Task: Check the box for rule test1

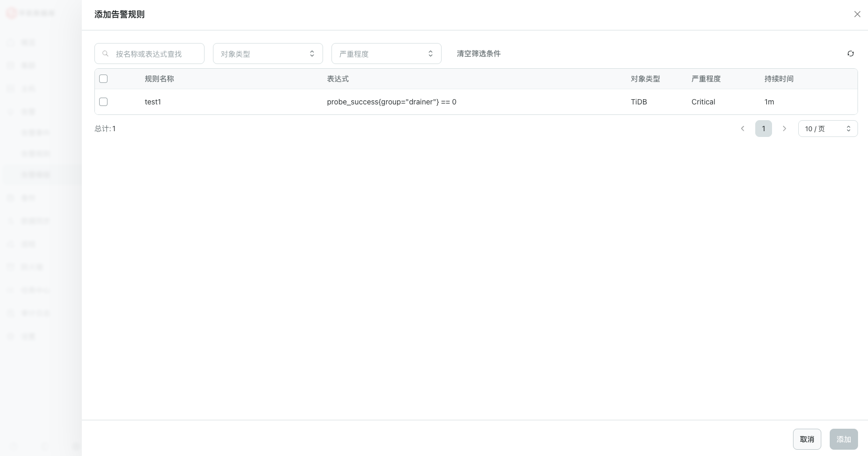Action: [x=103, y=102]
